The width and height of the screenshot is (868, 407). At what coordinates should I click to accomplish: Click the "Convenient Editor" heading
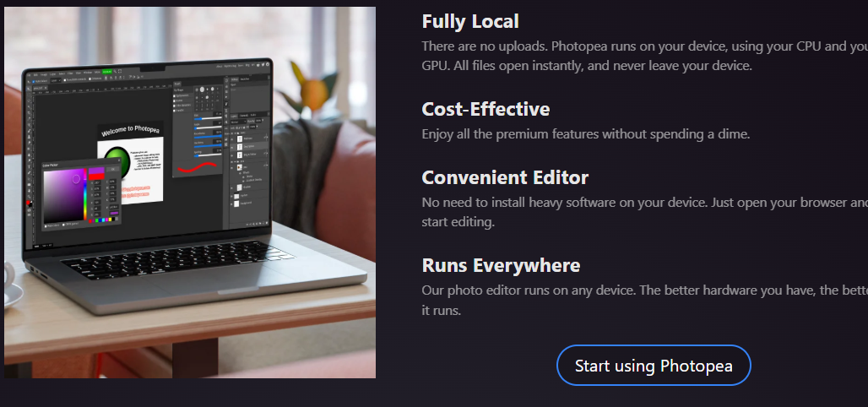tap(505, 178)
